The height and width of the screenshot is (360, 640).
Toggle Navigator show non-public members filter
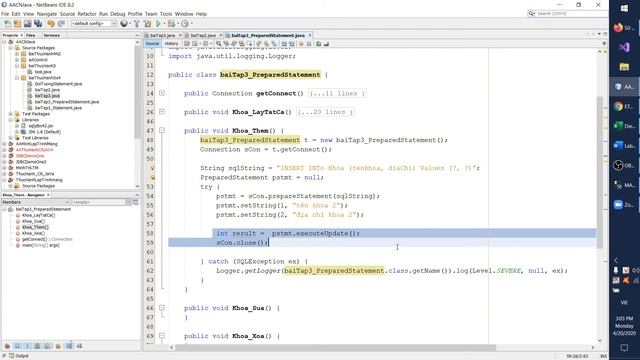(38, 346)
